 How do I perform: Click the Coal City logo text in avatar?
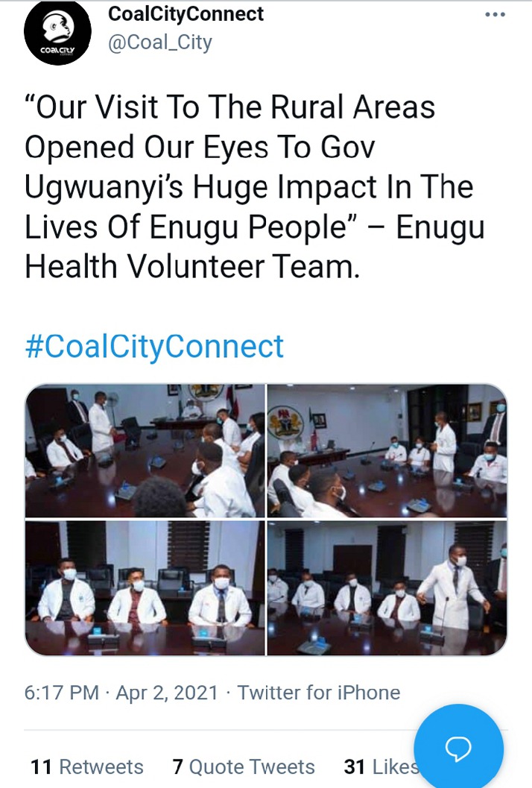(57, 50)
